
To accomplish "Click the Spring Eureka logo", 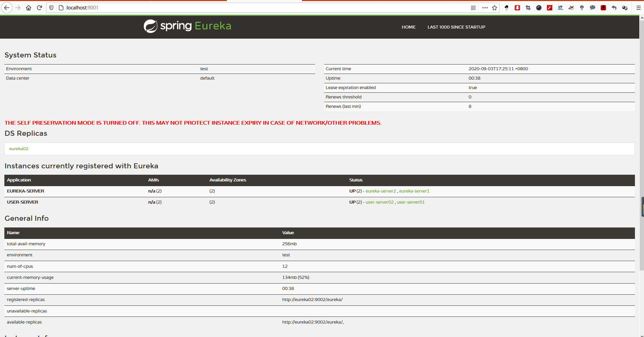I will coord(187,26).
